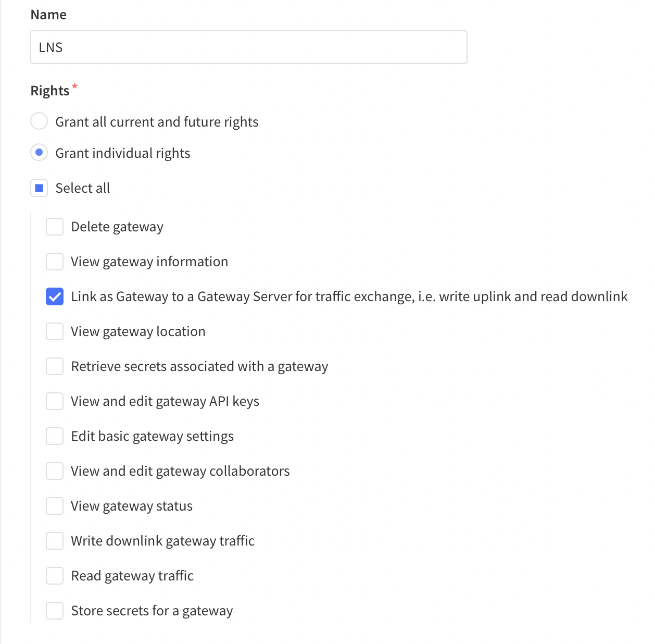
Task: Select the text 'LNS' in Name field
Action: (x=51, y=47)
